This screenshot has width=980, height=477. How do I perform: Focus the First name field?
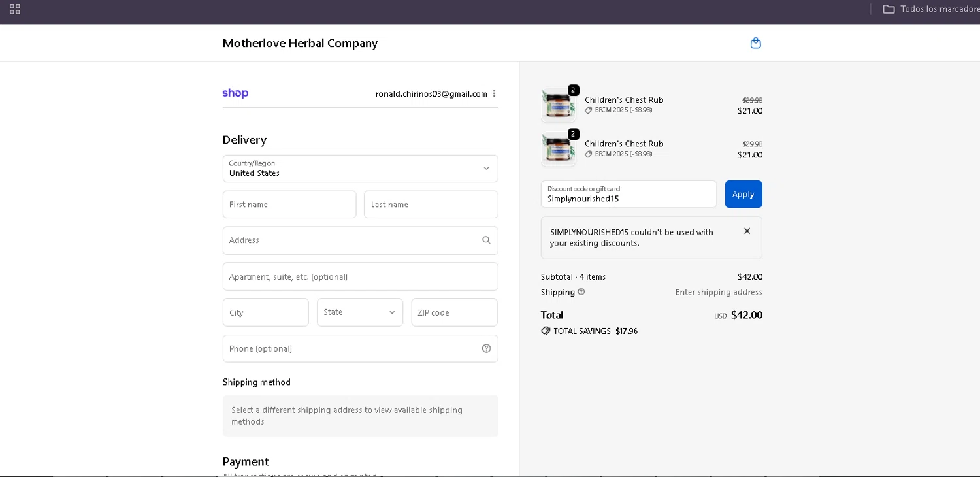(289, 205)
